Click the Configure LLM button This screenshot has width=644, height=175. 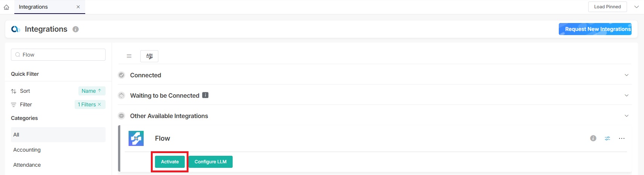click(x=210, y=162)
